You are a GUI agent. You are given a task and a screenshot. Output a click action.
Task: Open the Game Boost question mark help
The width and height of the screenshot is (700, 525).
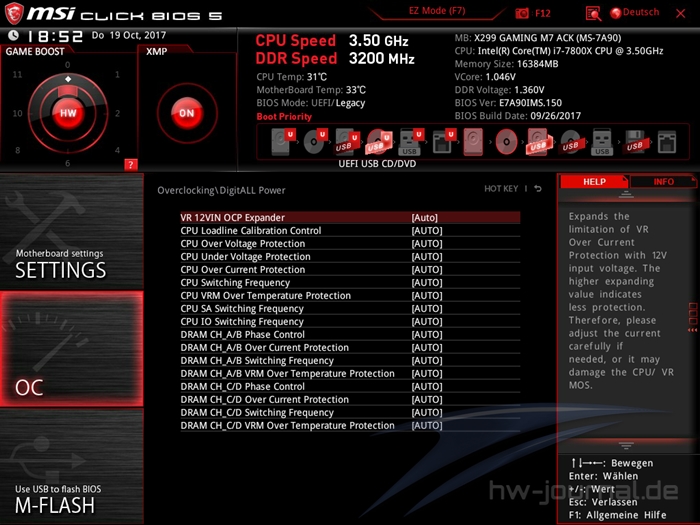130,165
